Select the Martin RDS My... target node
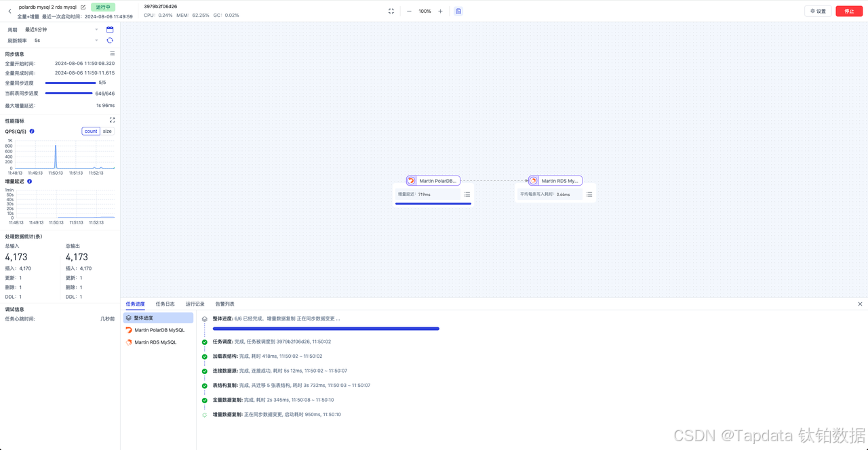 point(555,181)
